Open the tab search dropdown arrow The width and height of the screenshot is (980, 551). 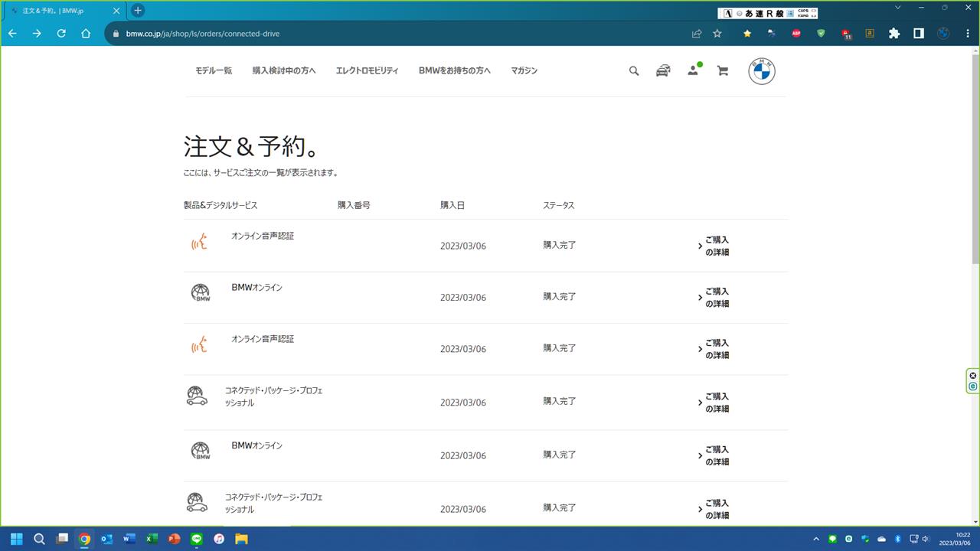tap(898, 8)
